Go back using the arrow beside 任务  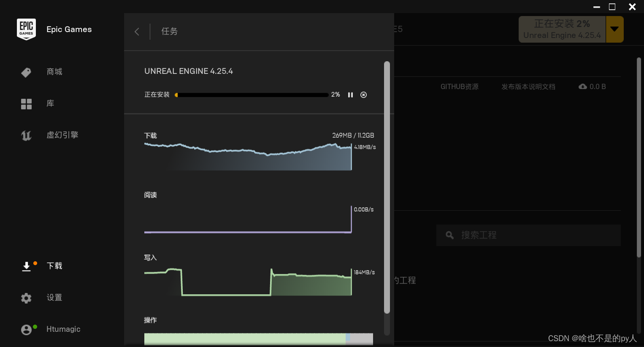click(137, 32)
